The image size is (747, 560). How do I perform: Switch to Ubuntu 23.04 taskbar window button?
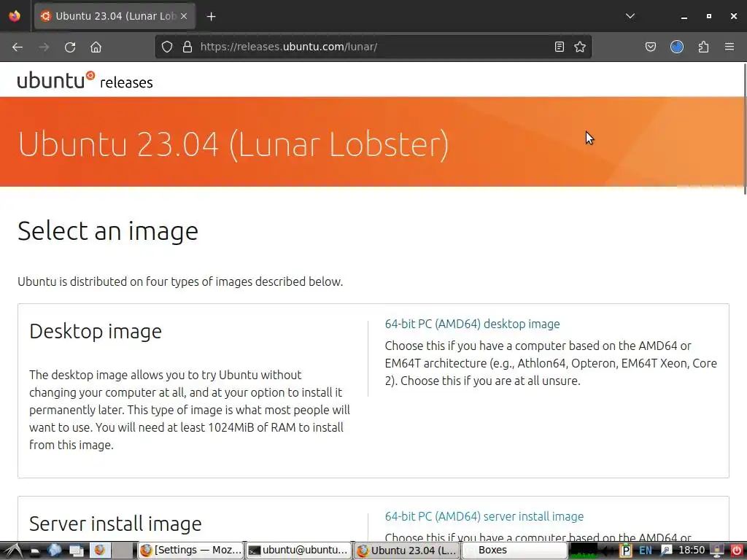[407, 551]
